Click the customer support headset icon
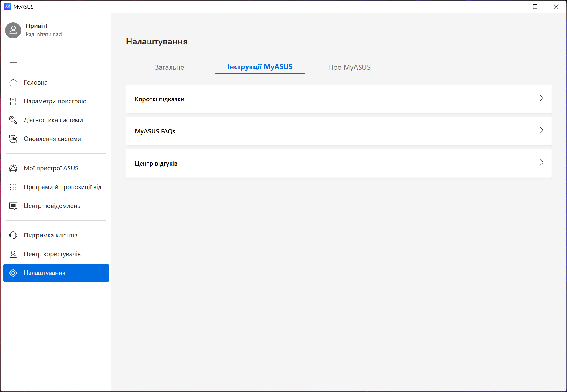Viewport: 567px width, 392px height. coord(13,235)
